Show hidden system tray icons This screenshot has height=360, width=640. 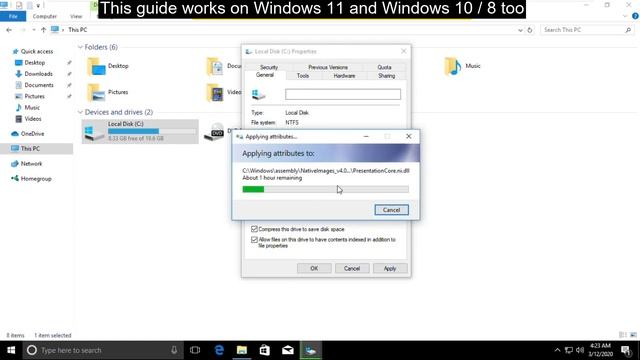pos(557,350)
